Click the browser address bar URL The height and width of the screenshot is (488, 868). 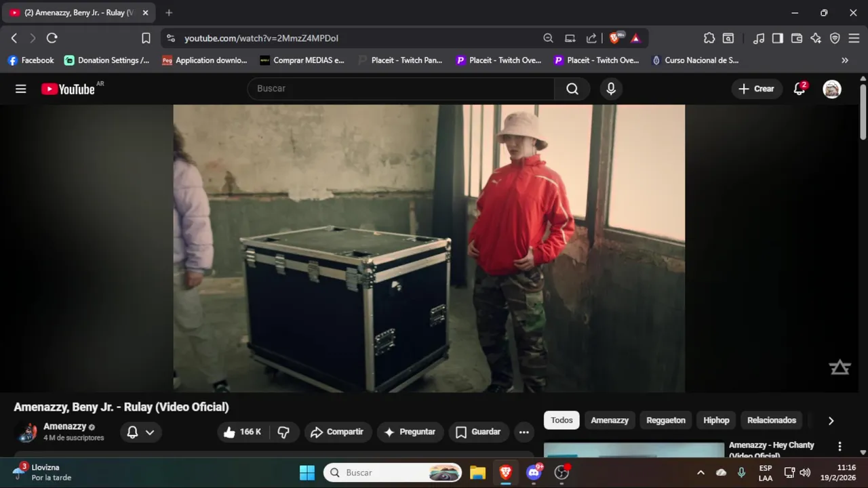pyautogui.click(x=261, y=39)
